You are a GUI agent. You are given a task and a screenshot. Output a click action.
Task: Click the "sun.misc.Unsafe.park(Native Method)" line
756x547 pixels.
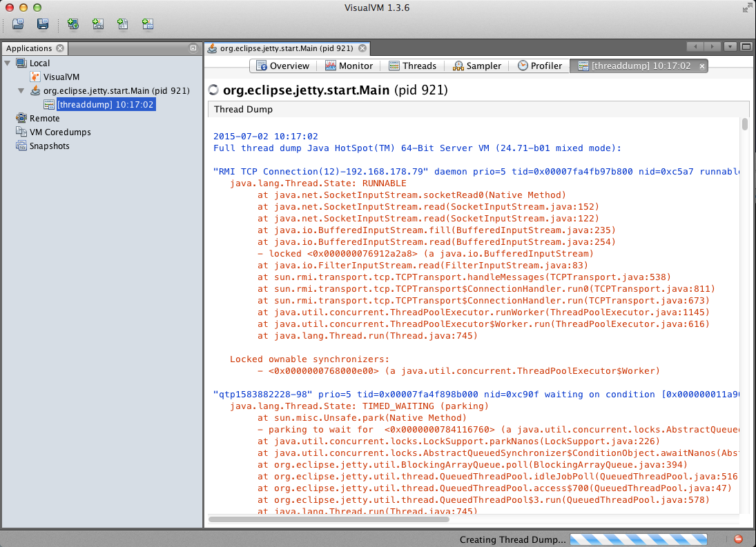[362, 418]
